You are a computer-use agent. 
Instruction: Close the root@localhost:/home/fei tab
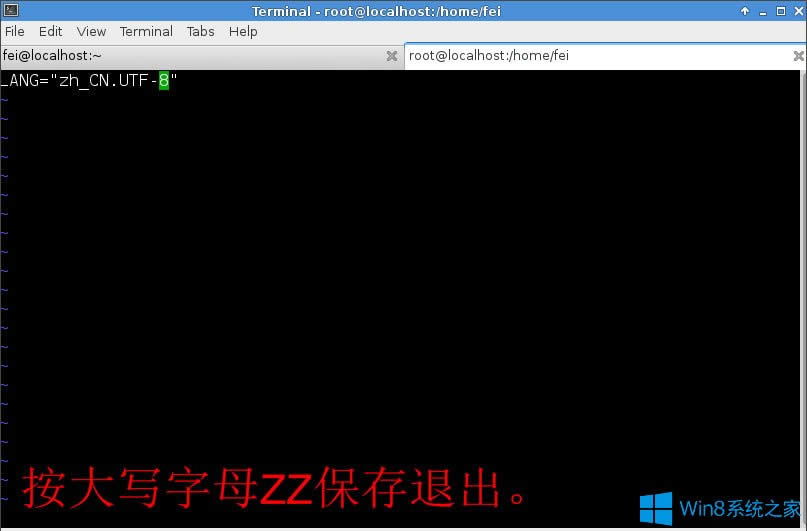[x=798, y=56]
